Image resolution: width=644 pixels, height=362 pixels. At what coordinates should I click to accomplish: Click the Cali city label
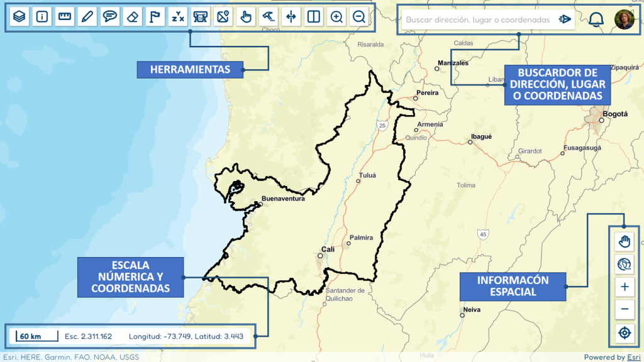(328, 249)
